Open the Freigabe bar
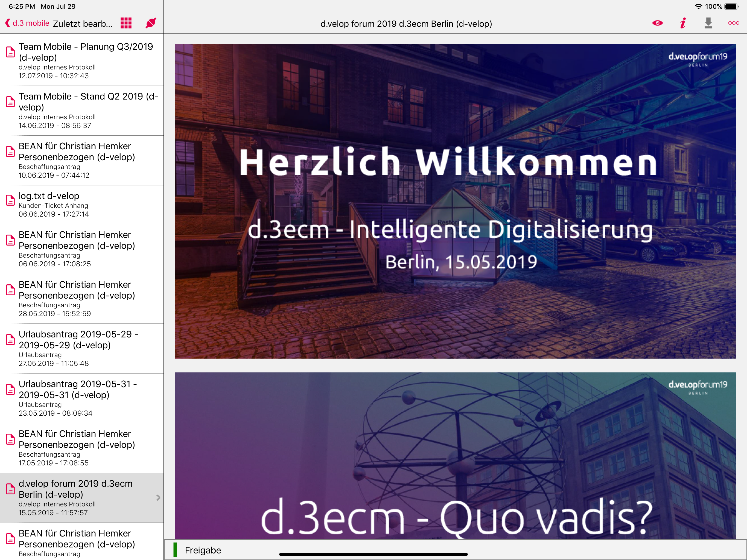 tap(455, 550)
